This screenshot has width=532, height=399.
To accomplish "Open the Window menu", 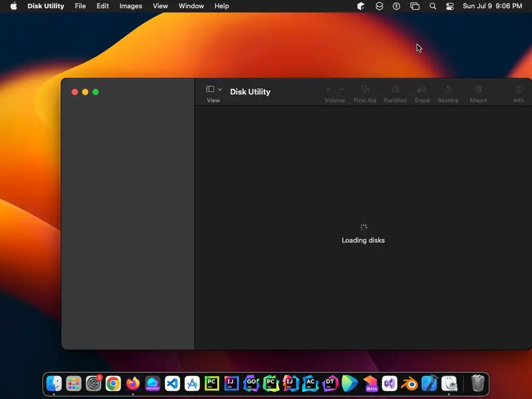I will [x=191, y=6].
